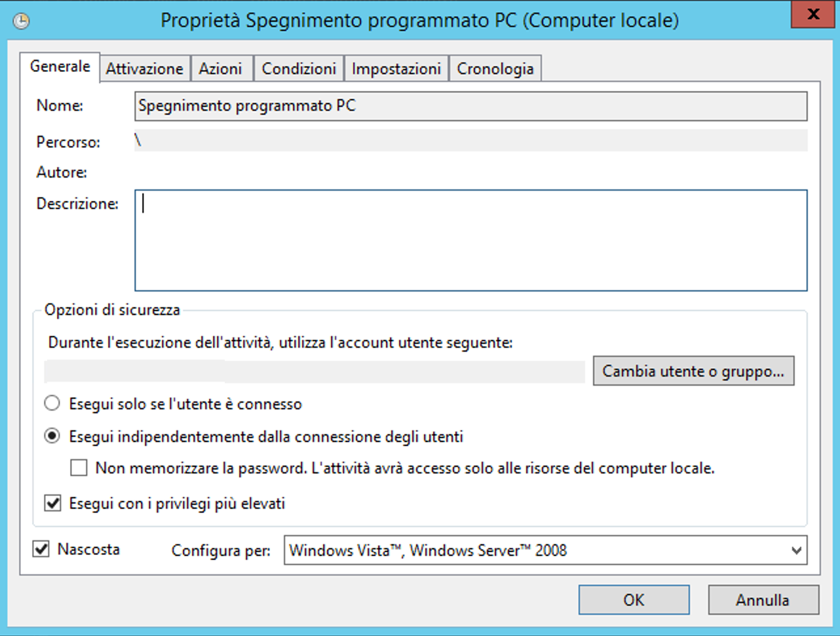Toggle the Nascosta checkbox
This screenshot has width=840, height=636.
tap(41, 549)
